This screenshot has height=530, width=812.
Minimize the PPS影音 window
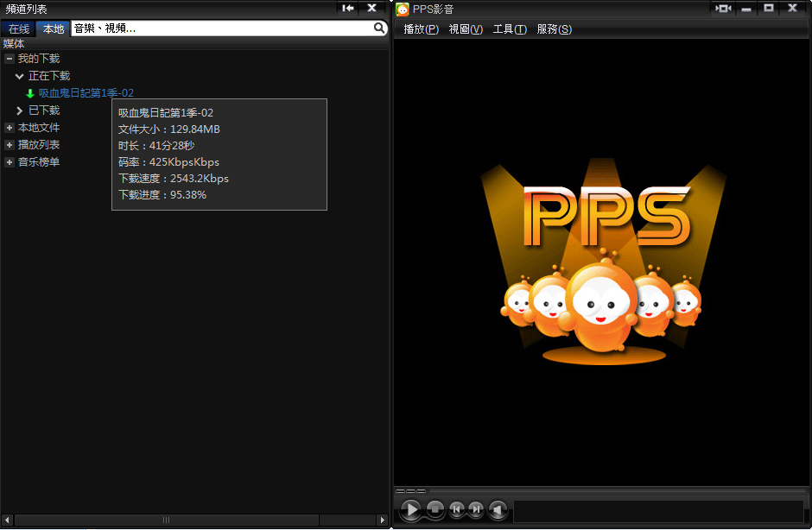[x=746, y=9]
